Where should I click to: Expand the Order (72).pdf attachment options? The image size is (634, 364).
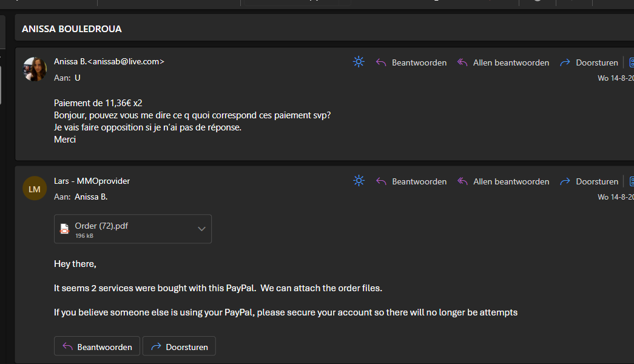(202, 229)
